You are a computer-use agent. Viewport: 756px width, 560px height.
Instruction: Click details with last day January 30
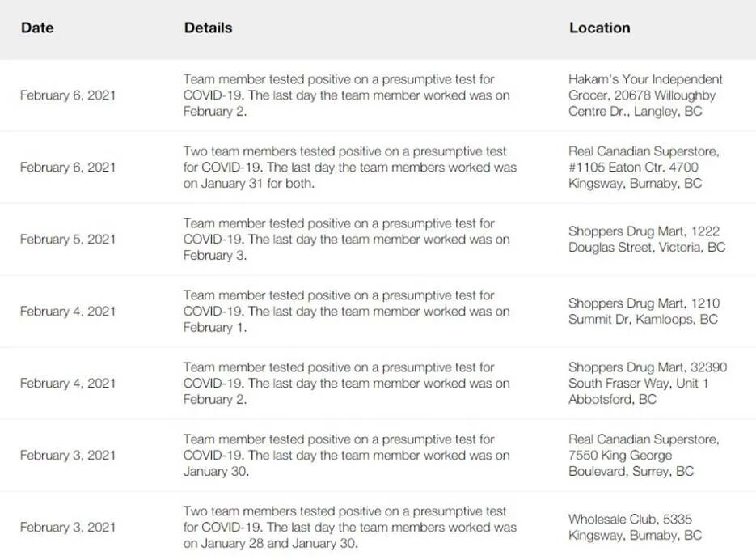[x=346, y=455]
